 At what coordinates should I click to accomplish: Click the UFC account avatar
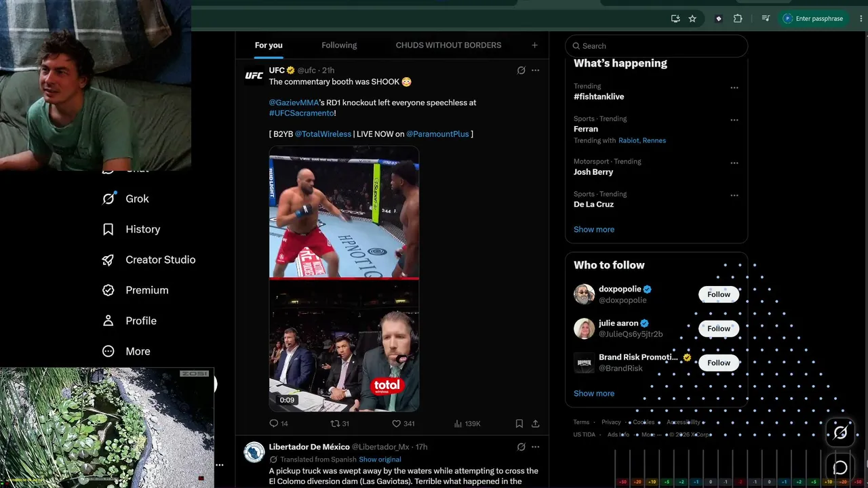pos(254,76)
